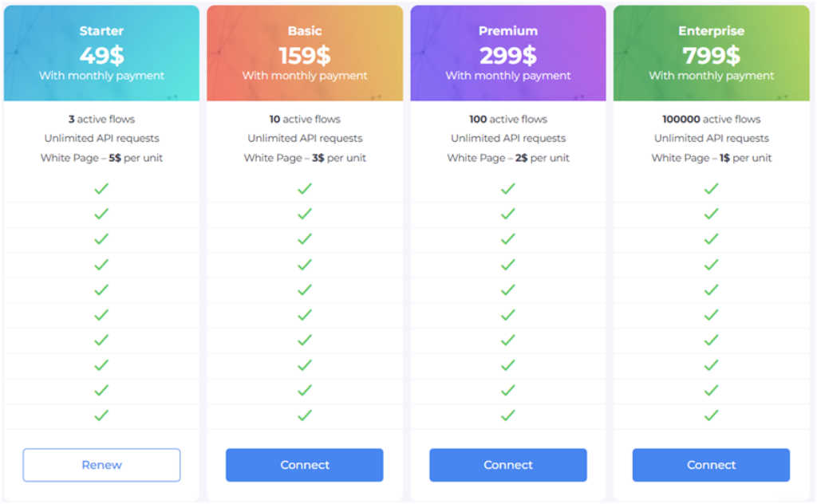Select the Enterprise 799$ plan header
Viewport: 817px width, 504px height.
coord(712,54)
